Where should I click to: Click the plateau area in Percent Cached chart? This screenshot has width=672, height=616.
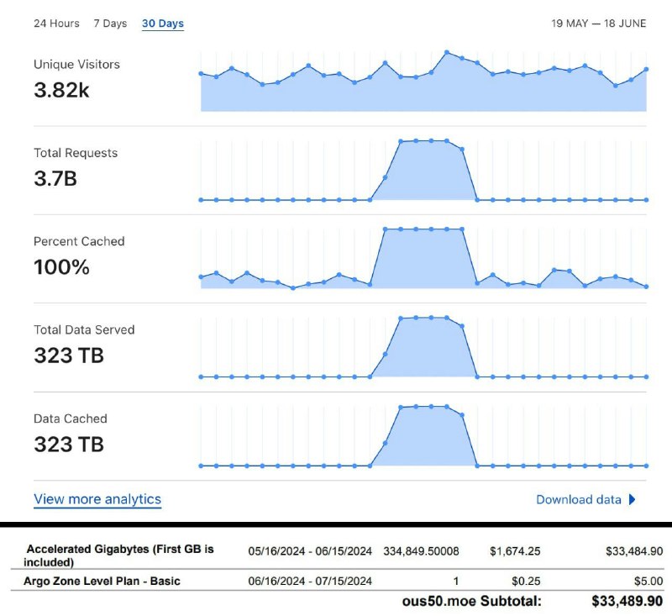pyautogui.click(x=423, y=258)
